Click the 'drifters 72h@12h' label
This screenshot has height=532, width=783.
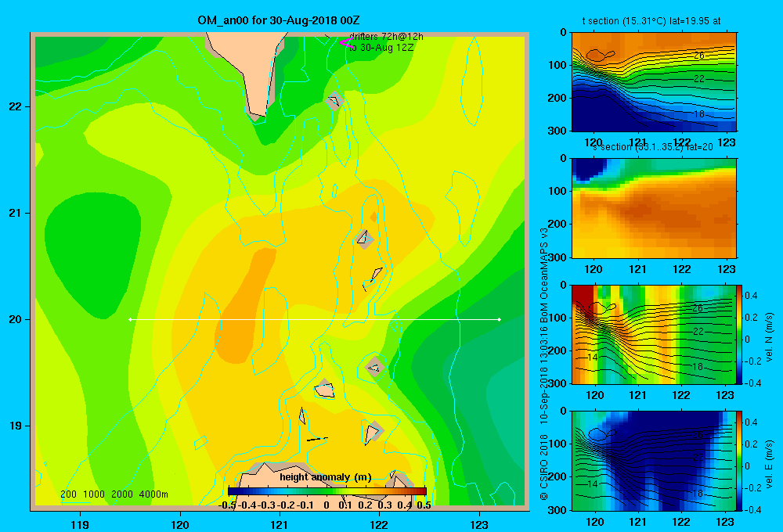(386, 37)
